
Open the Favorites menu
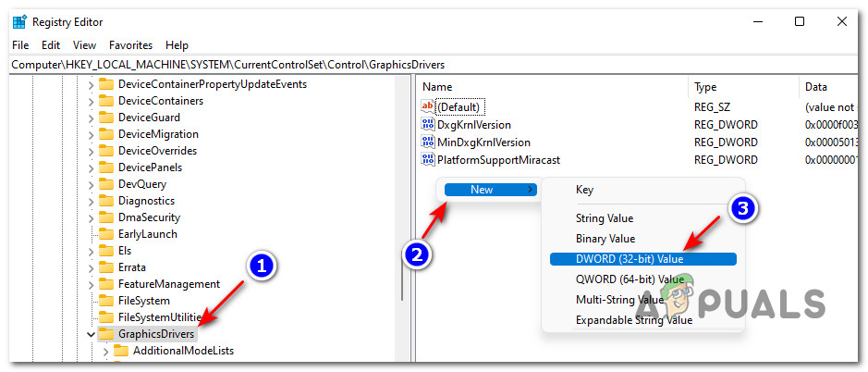(x=130, y=44)
